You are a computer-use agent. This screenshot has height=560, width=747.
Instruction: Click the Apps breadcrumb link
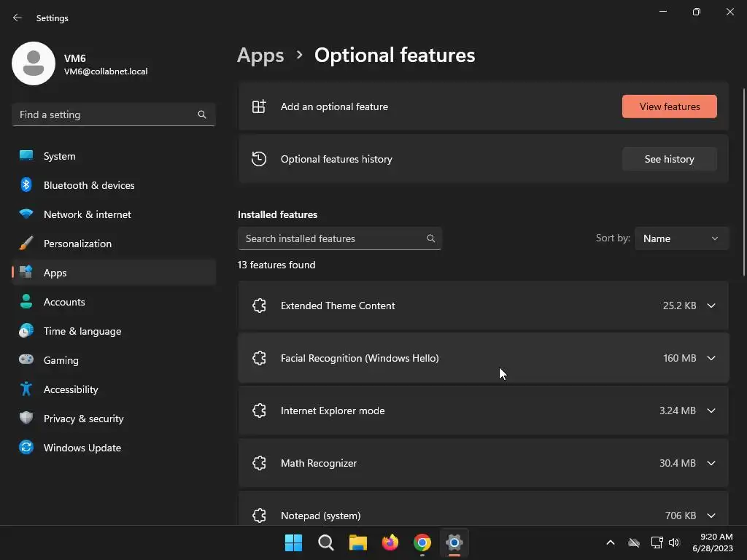click(x=260, y=55)
